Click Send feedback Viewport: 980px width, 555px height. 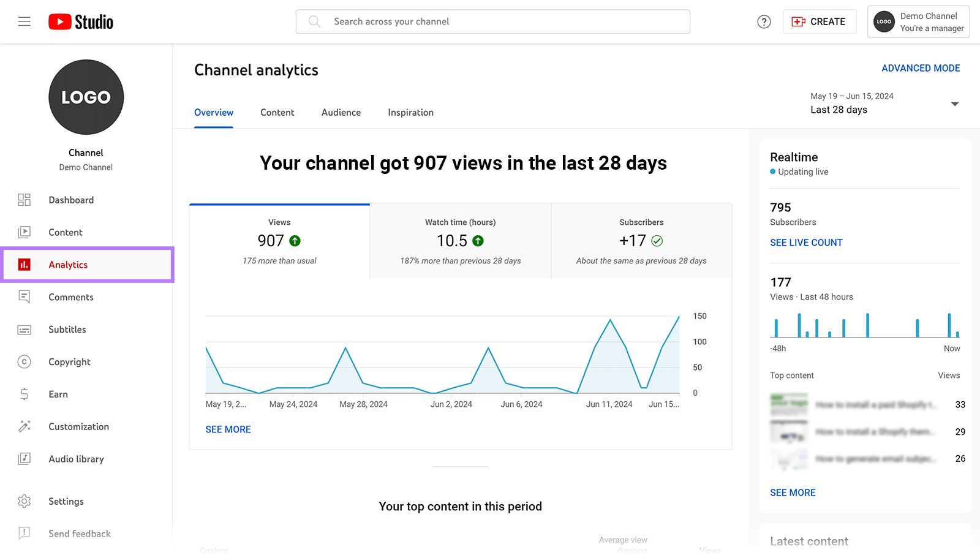tap(79, 534)
